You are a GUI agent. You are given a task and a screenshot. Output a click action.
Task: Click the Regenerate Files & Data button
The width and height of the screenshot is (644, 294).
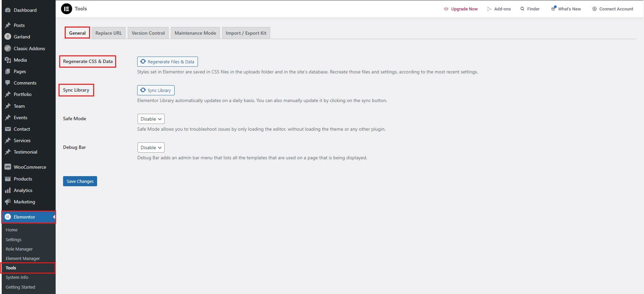pos(167,62)
